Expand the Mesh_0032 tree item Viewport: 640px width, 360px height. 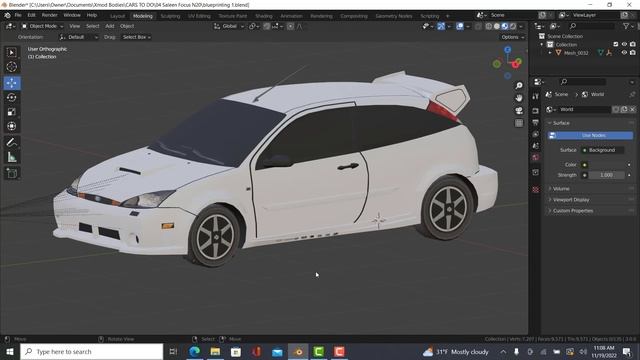pos(550,53)
